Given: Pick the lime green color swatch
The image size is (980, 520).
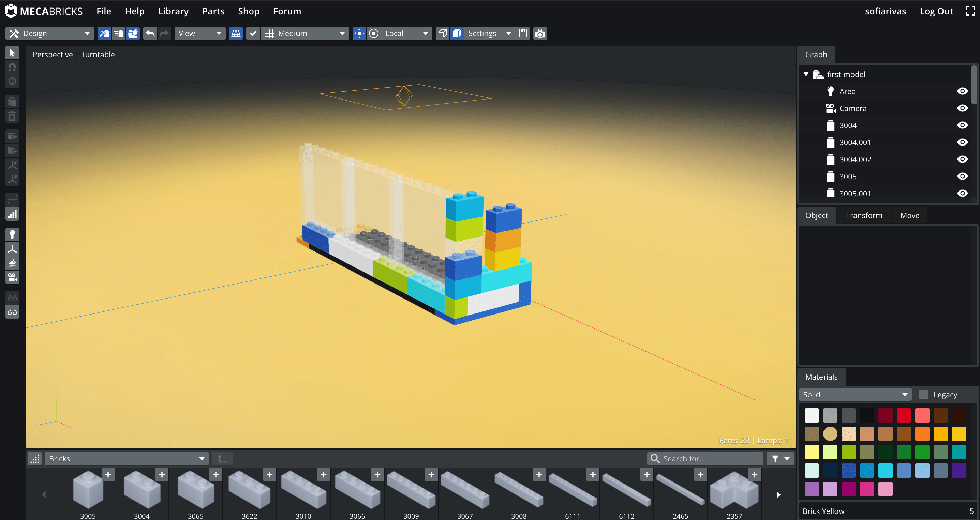Looking at the screenshot, I should point(848,452).
